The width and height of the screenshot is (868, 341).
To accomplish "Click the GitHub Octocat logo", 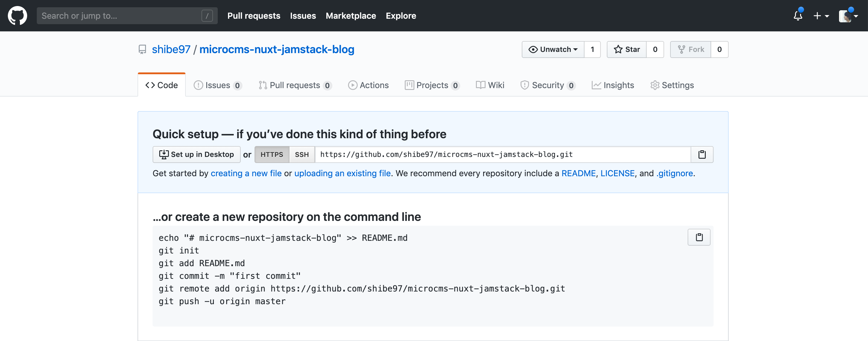I will point(17,15).
